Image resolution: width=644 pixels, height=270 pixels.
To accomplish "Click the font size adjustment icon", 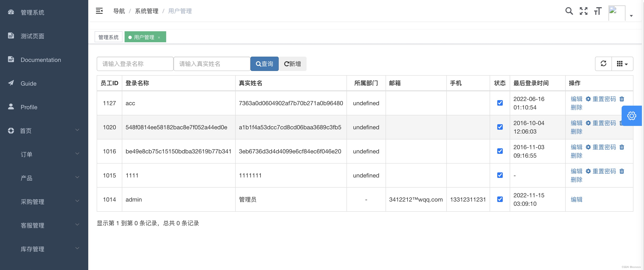I will (x=598, y=11).
